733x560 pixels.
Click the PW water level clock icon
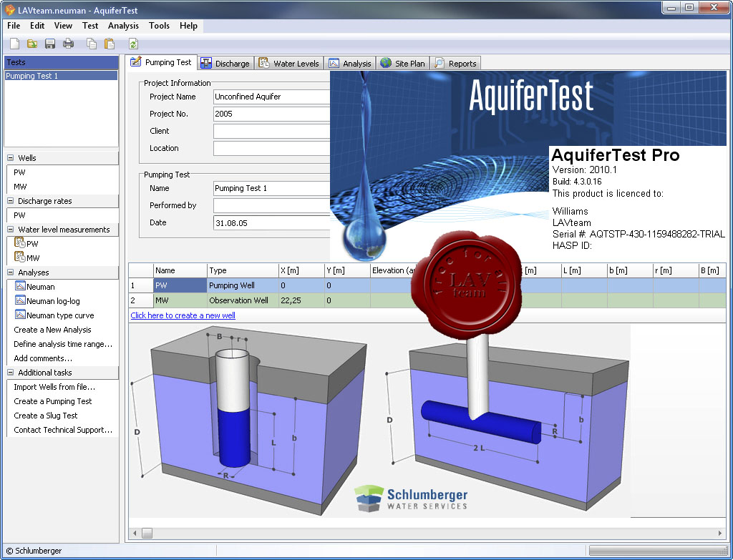(x=19, y=242)
